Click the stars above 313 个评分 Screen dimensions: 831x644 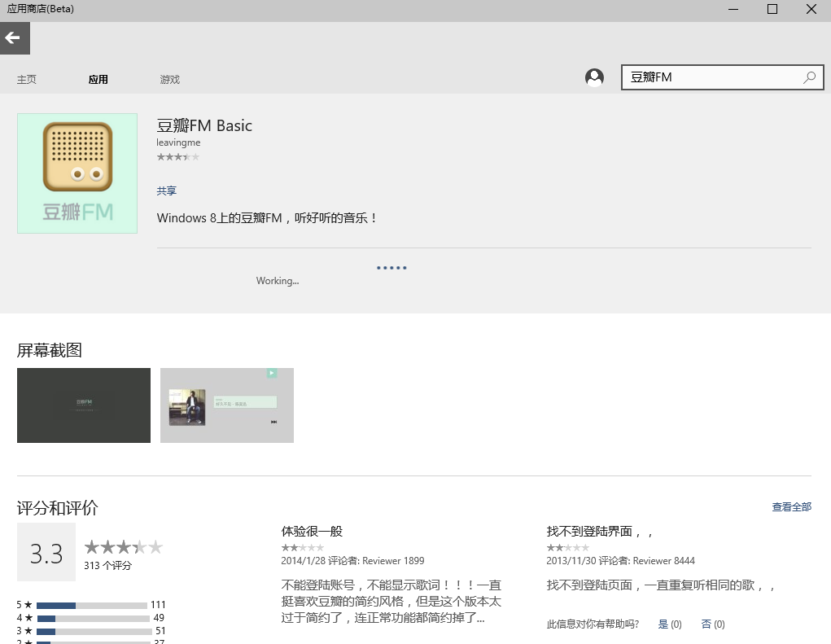pos(123,546)
